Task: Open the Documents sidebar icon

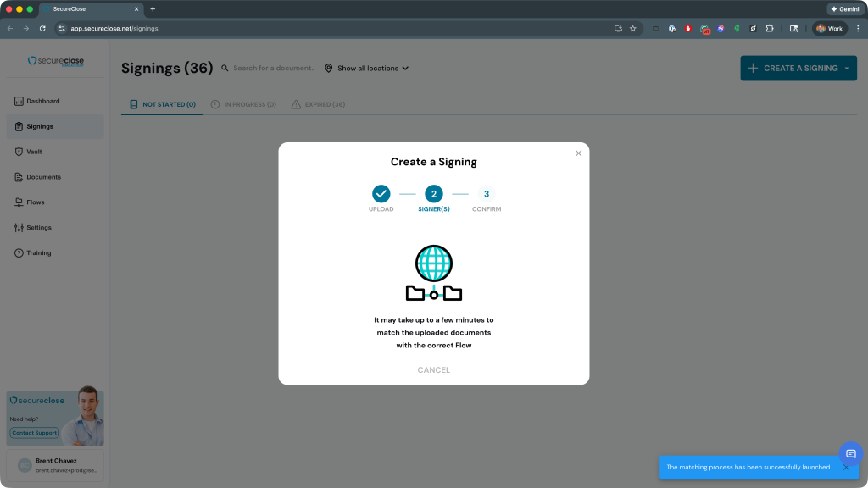Action: click(x=19, y=177)
